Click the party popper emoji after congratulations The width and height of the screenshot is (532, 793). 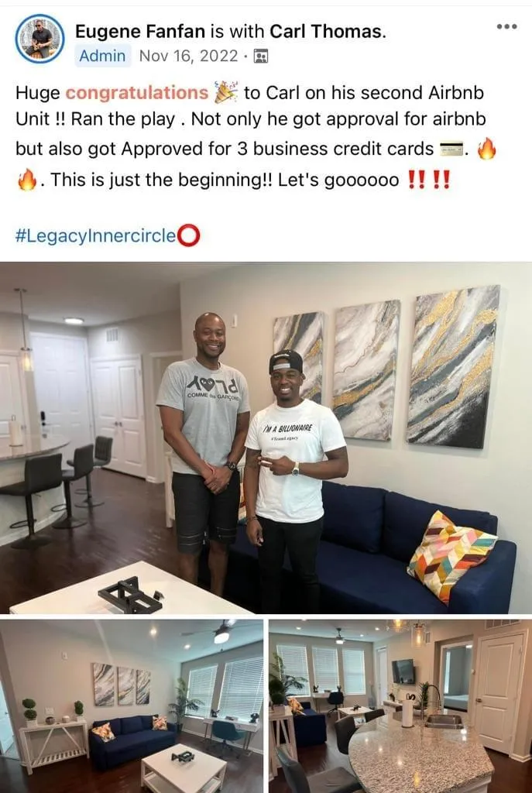[225, 92]
